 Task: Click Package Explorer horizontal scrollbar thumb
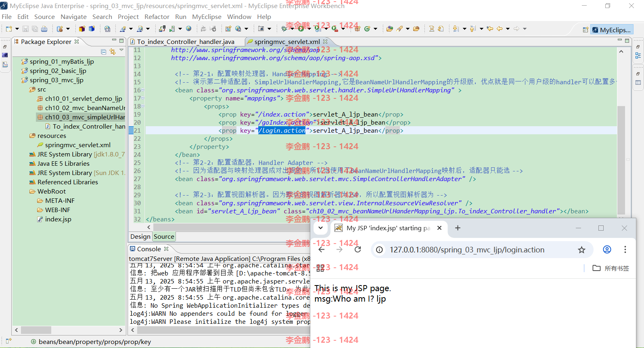pos(36,330)
